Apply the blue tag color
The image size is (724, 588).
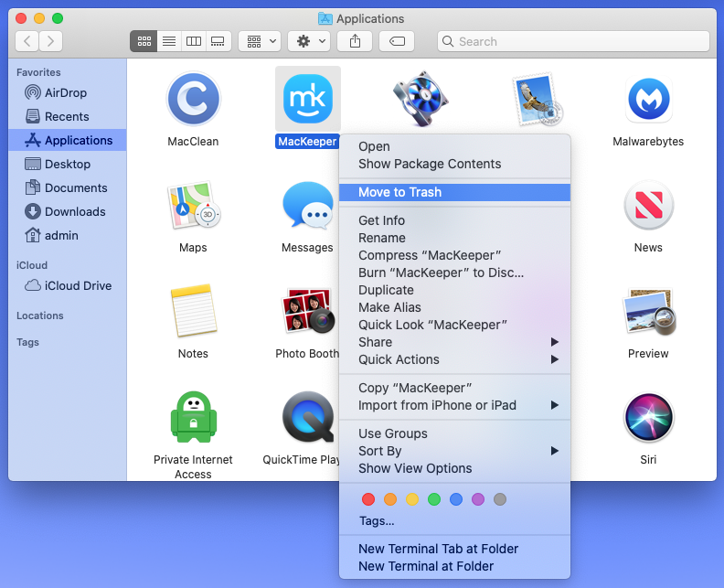[456, 499]
